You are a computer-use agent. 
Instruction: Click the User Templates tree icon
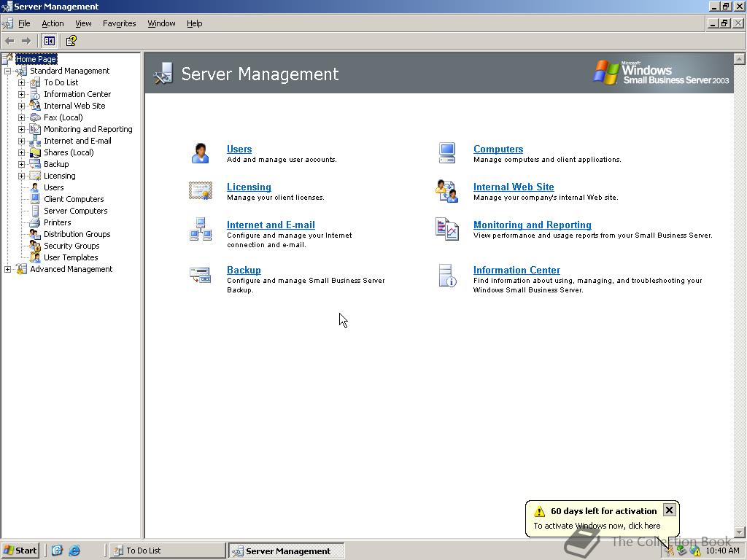35,257
